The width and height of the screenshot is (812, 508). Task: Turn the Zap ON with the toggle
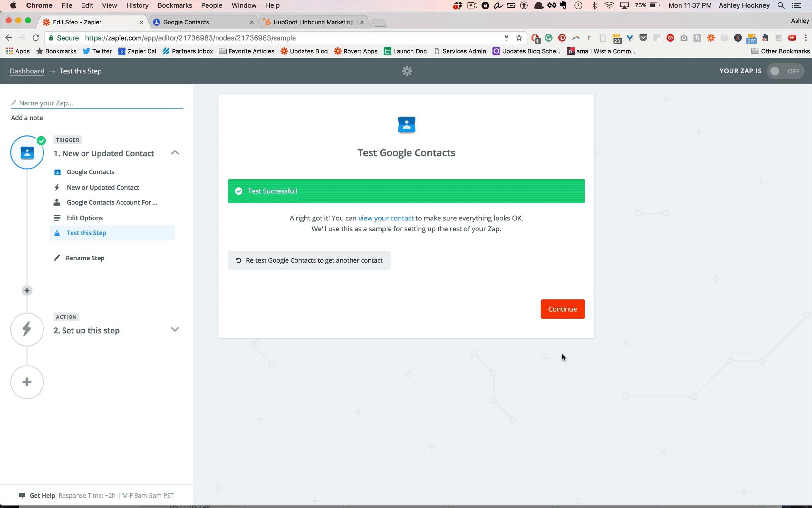tap(785, 71)
